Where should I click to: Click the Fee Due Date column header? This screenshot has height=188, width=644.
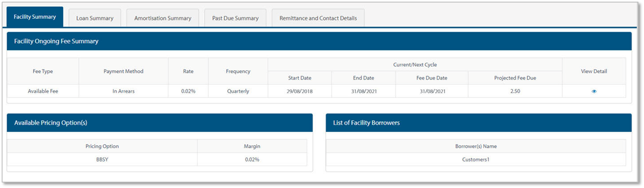pyautogui.click(x=432, y=78)
